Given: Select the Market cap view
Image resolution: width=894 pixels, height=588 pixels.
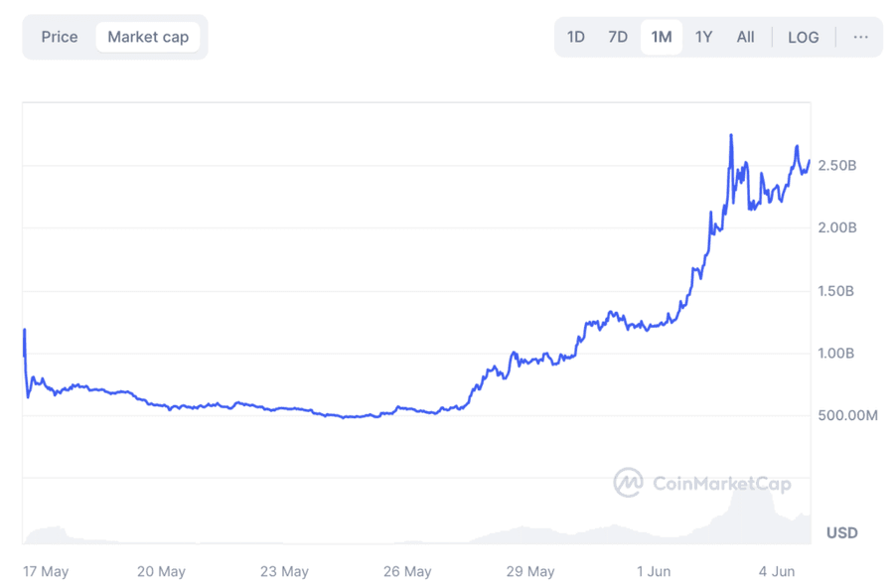Looking at the screenshot, I should click(x=148, y=36).
